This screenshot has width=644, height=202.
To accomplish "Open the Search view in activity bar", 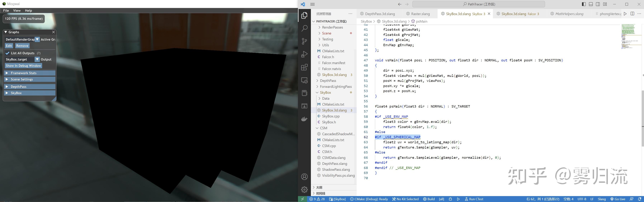I will pyautogui.click(x=304, y=28).
